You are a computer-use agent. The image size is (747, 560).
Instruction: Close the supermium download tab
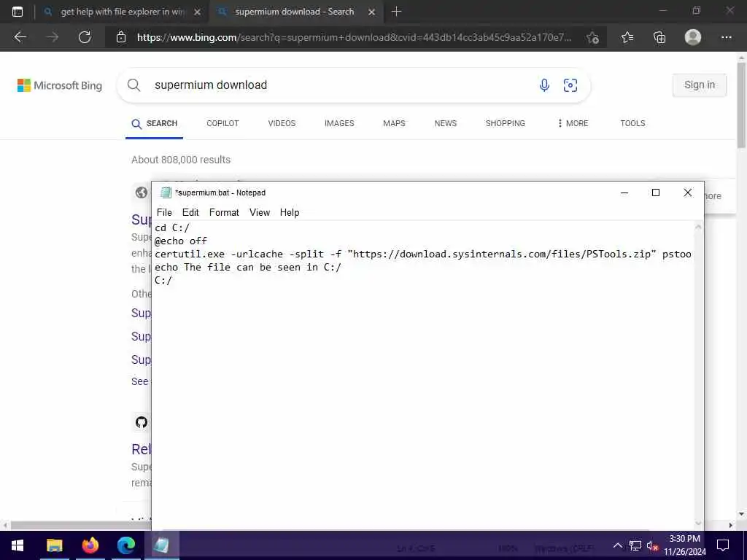tap(371, 12)
